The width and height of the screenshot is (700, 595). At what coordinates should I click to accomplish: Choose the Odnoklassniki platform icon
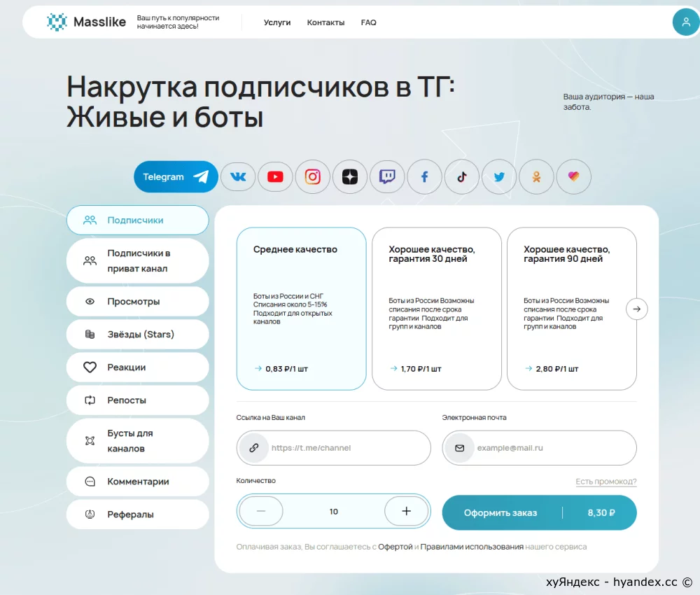[537, 177]
